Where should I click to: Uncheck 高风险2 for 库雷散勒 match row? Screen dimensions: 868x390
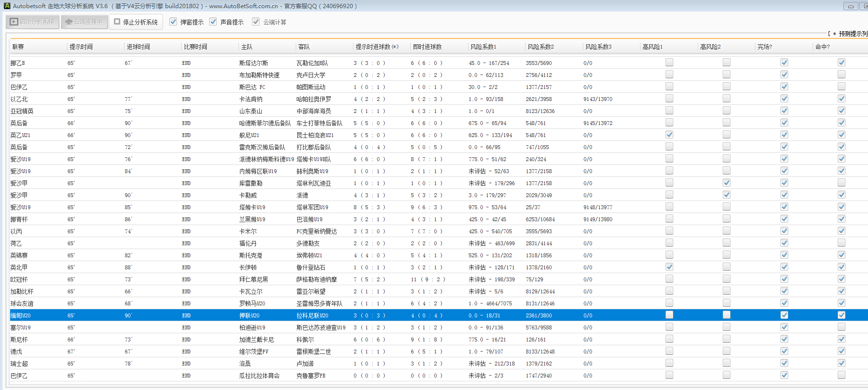tap(726, 183)
